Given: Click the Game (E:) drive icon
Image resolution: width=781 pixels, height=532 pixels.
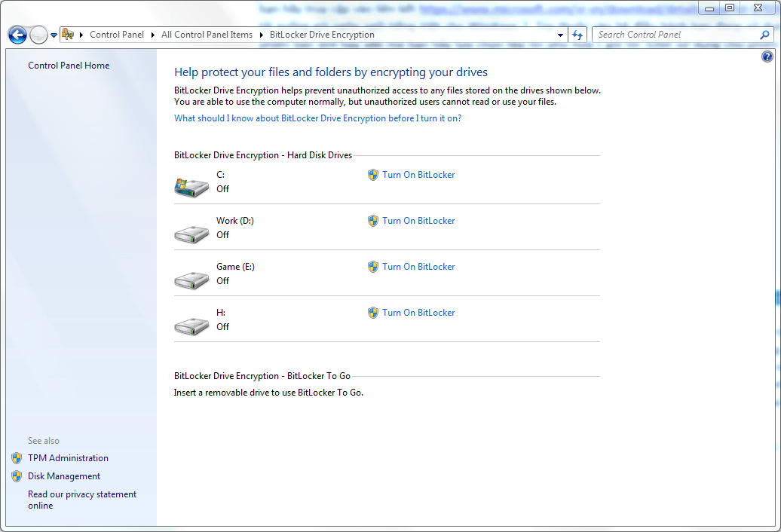Looking at the screenshot, I should (x=191, y=280).
